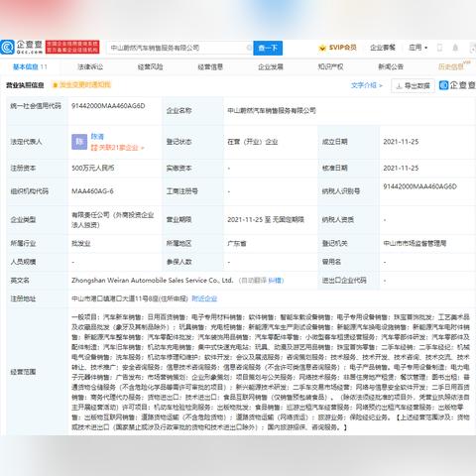Viewport: 476px width, 476px height.
Task: Select the 核准日期 value 2021-11-25
Action: tap(401, 168)
